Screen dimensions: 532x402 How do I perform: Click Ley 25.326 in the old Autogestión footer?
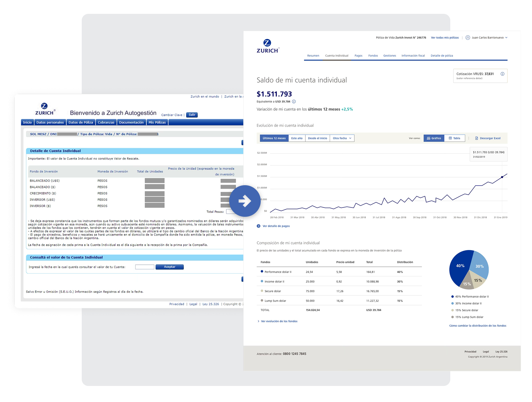point(211,304)
